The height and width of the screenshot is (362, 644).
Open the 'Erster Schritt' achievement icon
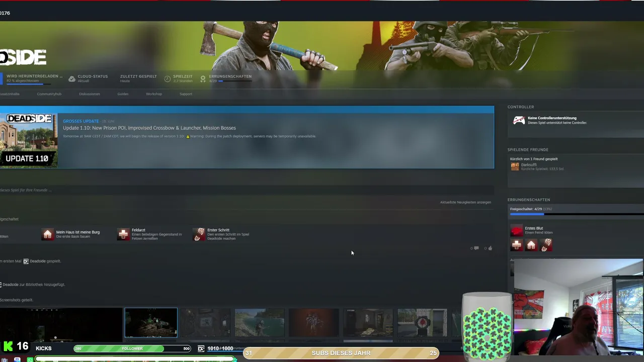[x=199, y=234]
